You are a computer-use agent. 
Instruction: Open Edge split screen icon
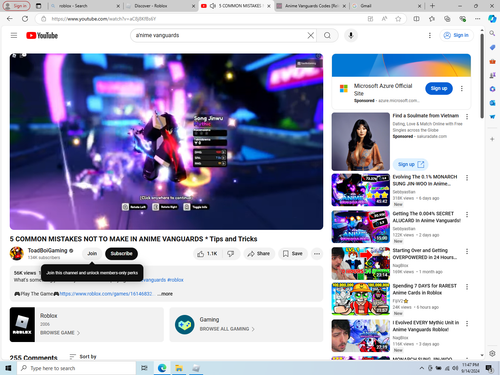pos(416,19)
